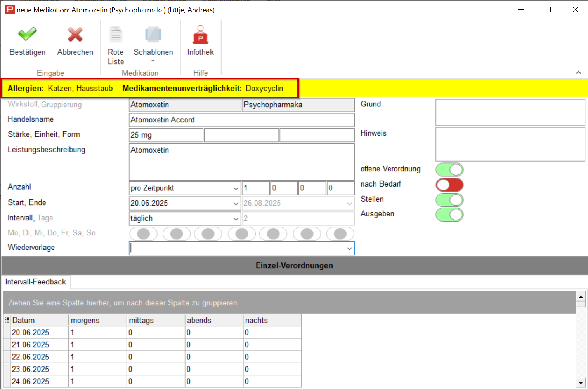Viewport: 588px width, 389px height.
Task: Collapse the ribbon with the caret icon
Action: click(578, 73)
